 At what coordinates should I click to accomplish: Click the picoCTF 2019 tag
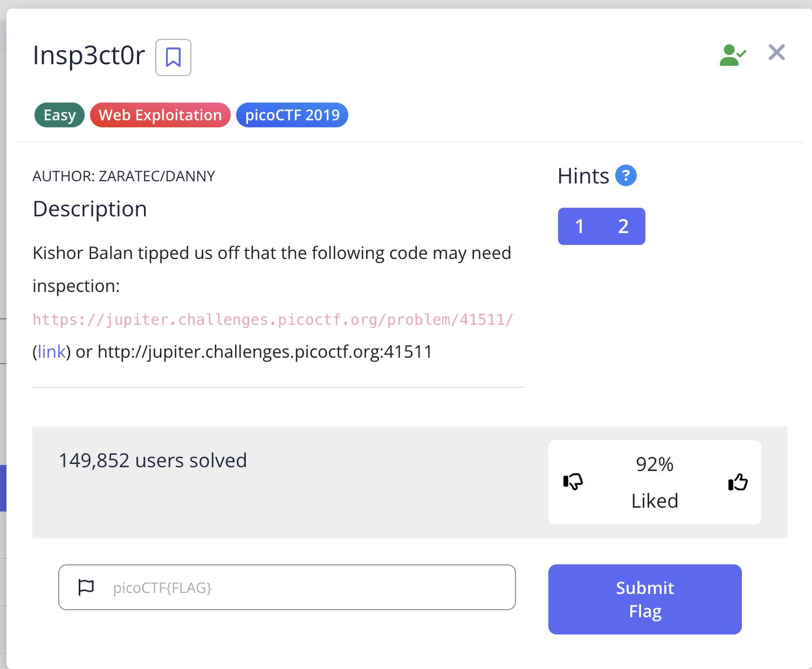pos(292,115)
